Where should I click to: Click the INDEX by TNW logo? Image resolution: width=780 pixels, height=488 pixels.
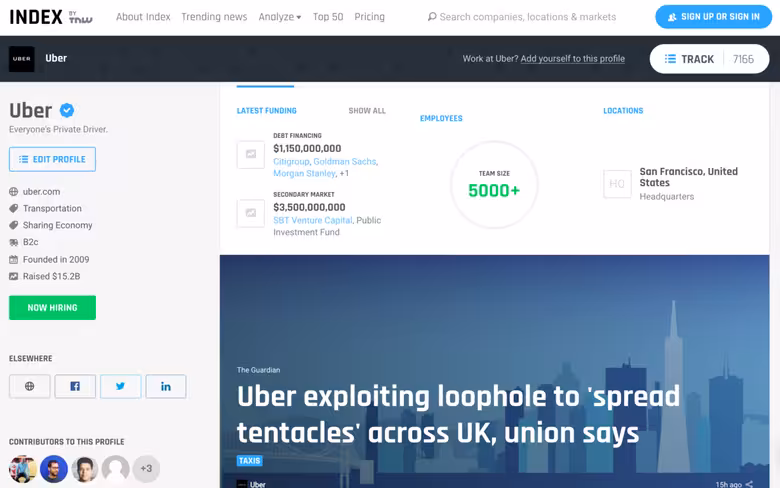point(51,17)
